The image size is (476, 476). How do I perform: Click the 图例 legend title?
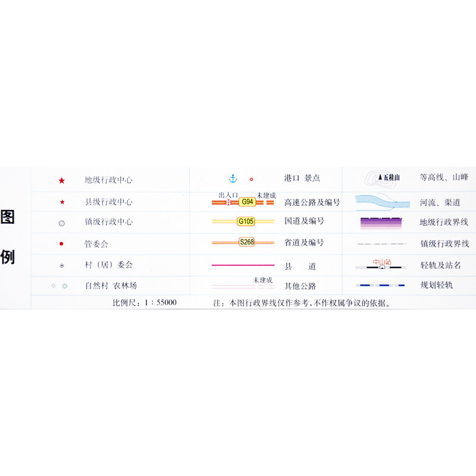point(8,237)
